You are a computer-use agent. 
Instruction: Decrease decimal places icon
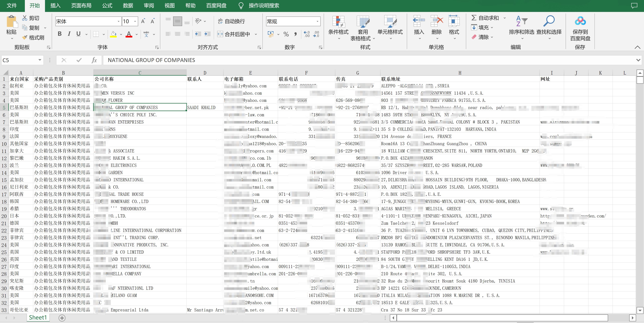point(316,34)
